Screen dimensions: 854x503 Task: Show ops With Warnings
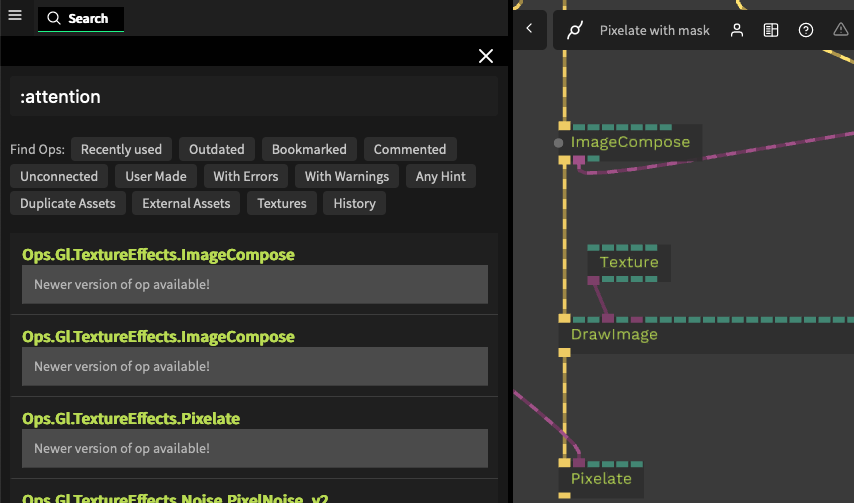[347, 176]
